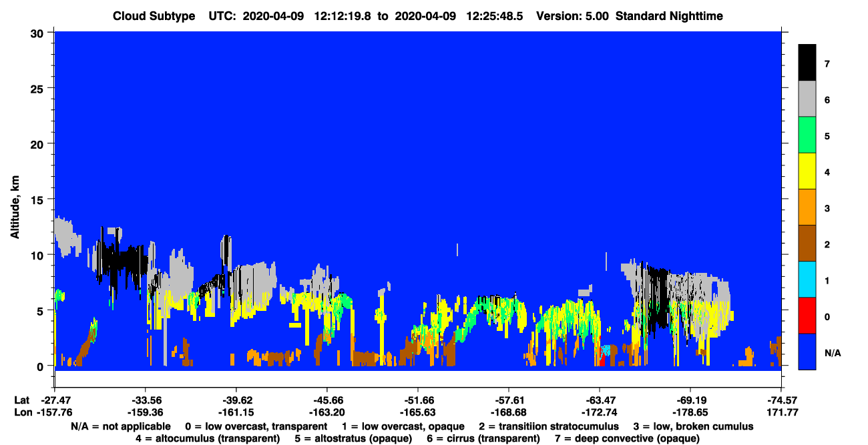This screenshot has width=868, height=445.
Task: Click the 'Lat' row label
Action: [21, 400]
